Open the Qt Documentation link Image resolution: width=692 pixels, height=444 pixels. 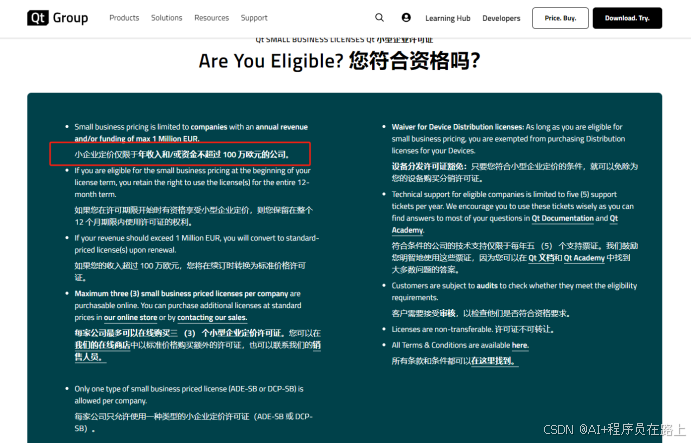(x=562, y=218)
